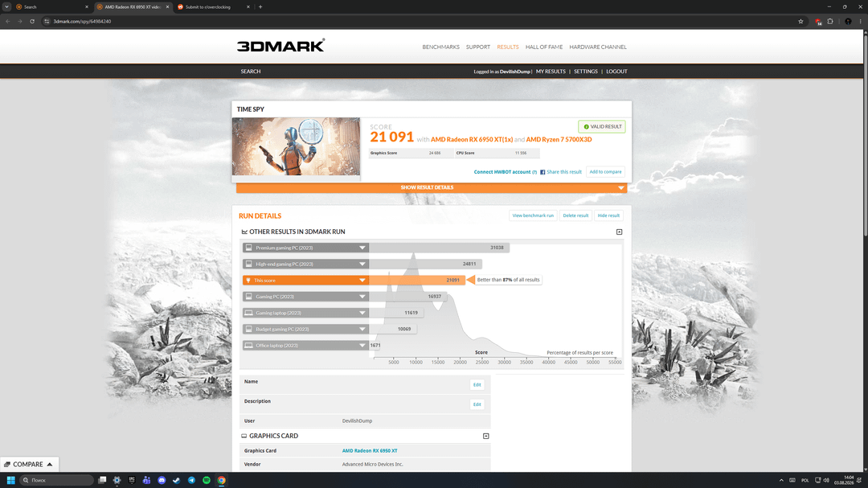Open notification center bell icon

(859, 480)
